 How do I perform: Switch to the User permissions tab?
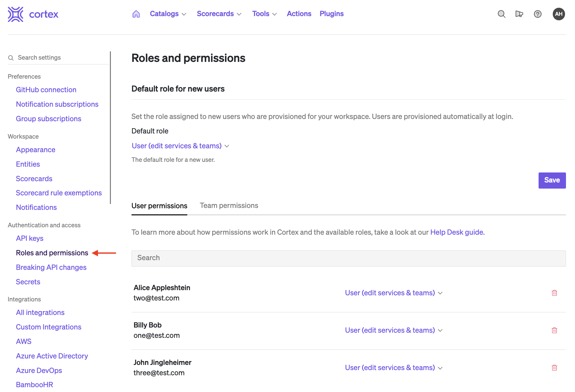(159, 206)
